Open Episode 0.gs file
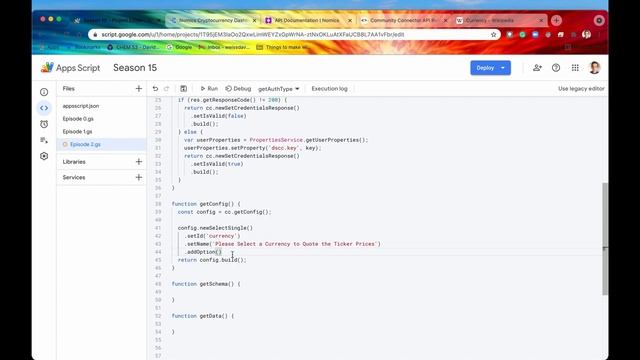The height and width of the screenshot is (360, 640). coord(78,119)
